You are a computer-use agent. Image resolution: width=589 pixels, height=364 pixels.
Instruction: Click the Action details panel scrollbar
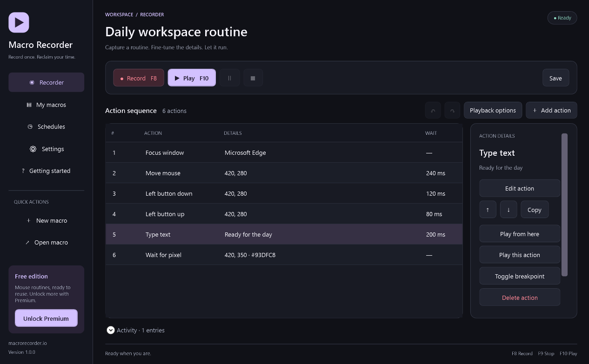[564, 205]
